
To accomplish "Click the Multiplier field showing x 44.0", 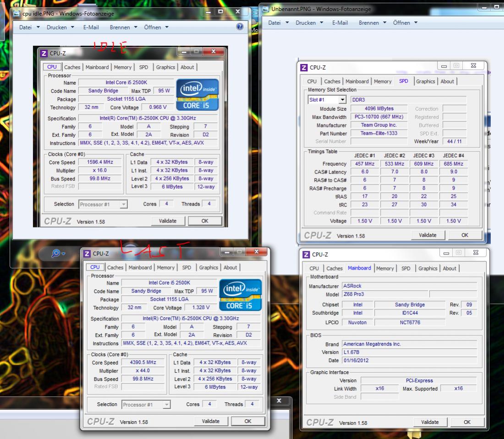I will point(143,371).
